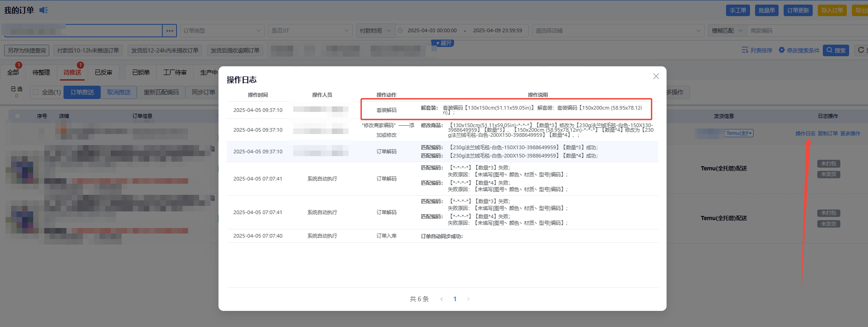Toggle the table header select-all checkbox

pyautogui.click(x=18, y=116)
